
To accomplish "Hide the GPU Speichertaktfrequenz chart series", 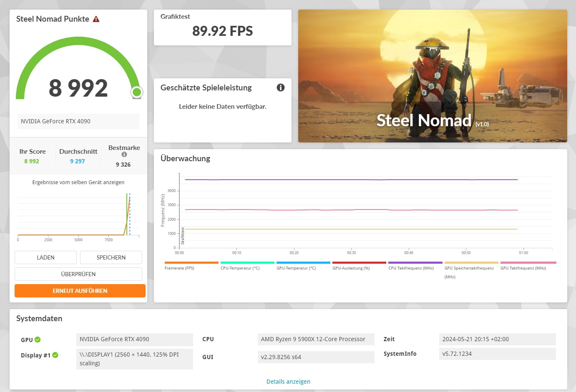I will pyautogui.click(x=471, y=263).
